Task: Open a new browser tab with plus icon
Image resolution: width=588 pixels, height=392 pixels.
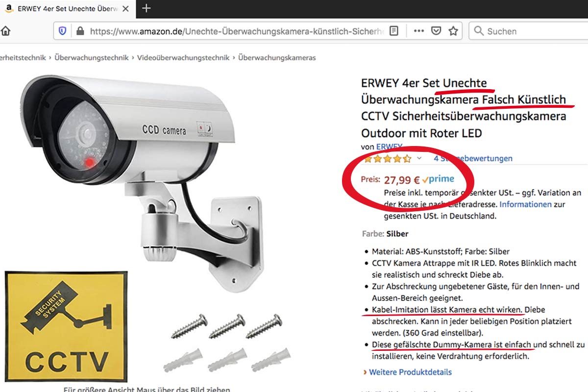Action: (x=146, y=8)
